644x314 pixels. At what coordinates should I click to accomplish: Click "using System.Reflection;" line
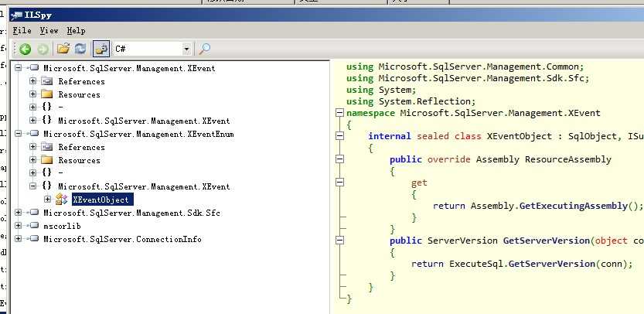coord(411,101)
